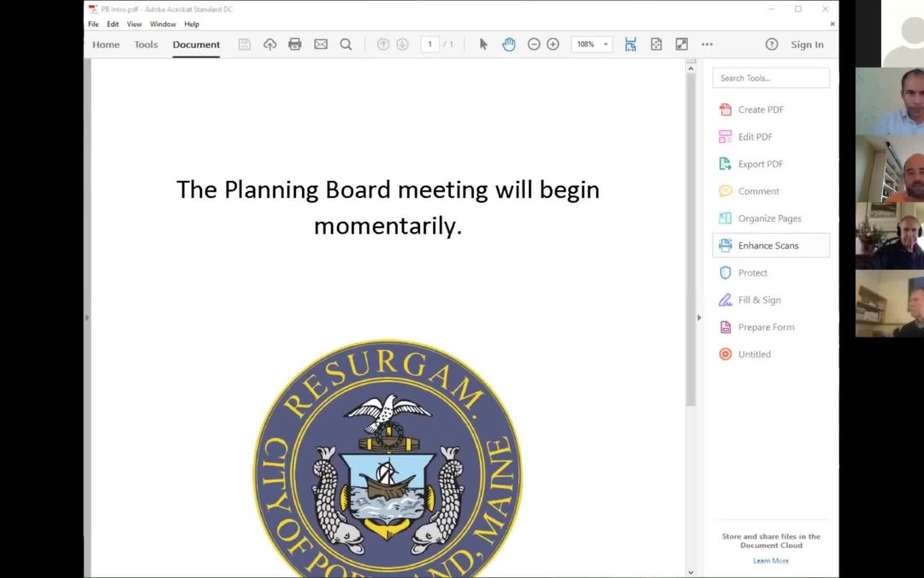
Task: Expand the zoom level dropdown
Action: point(605,45)
